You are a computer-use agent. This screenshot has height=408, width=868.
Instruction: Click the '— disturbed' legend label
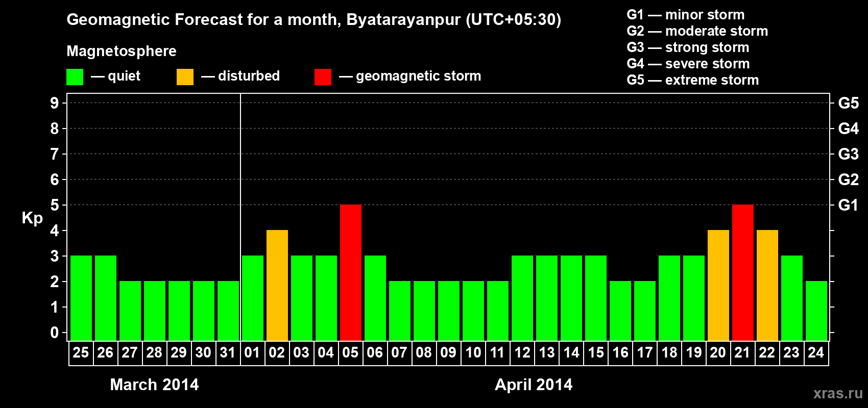[240, 76]
